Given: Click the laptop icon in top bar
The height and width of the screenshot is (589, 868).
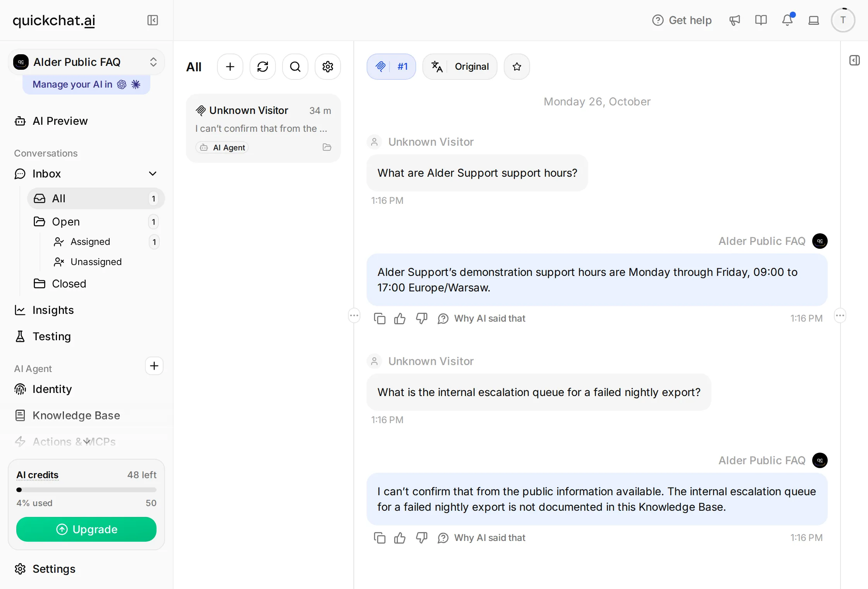Looking at the screenshot, I should (813, 20).
